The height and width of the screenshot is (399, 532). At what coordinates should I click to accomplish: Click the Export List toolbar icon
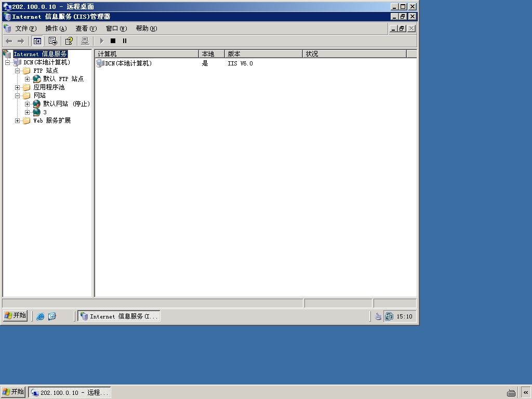point(52,41)
